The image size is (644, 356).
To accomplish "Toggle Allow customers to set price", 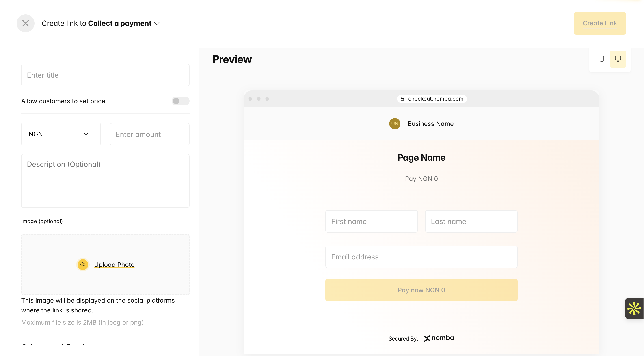I will [x=180, y=101].
